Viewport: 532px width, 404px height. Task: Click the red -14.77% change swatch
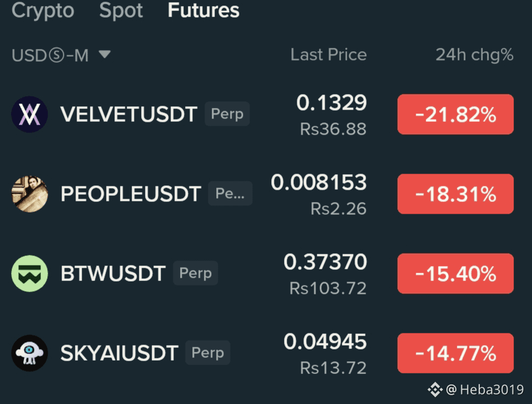(455, 353)
